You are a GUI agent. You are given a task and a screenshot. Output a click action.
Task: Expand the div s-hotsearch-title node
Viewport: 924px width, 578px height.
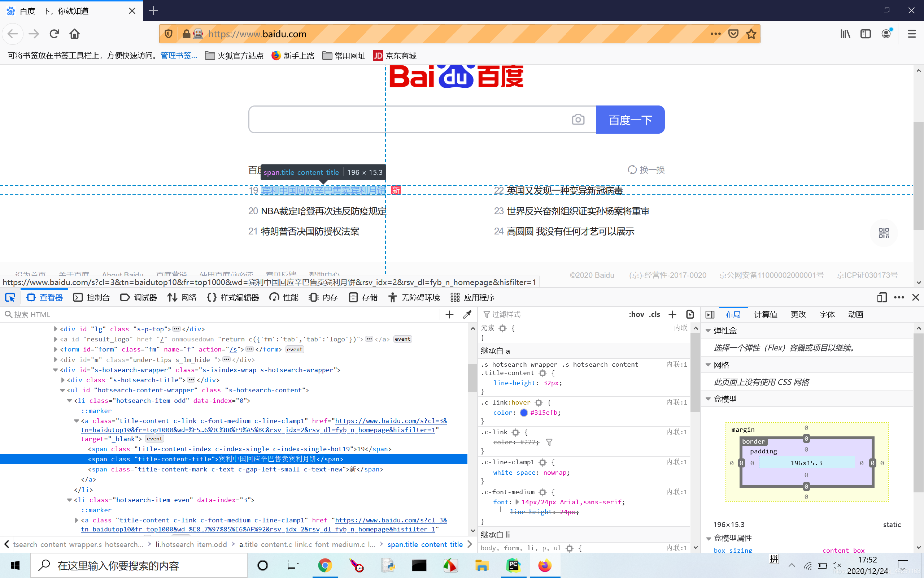tap(62, 380)
